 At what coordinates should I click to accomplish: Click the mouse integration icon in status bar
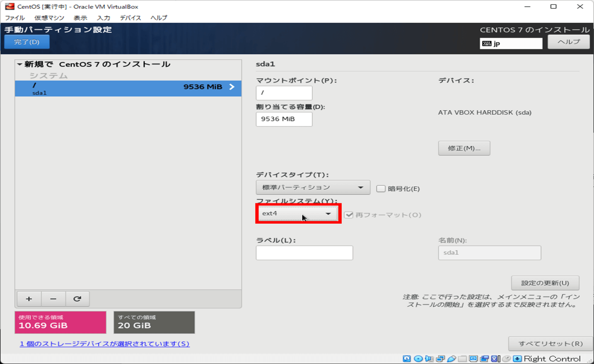coord(506,359)
